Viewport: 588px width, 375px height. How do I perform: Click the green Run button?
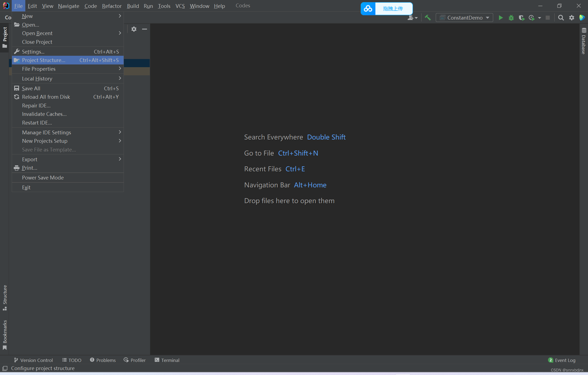[x=500, y=18]
